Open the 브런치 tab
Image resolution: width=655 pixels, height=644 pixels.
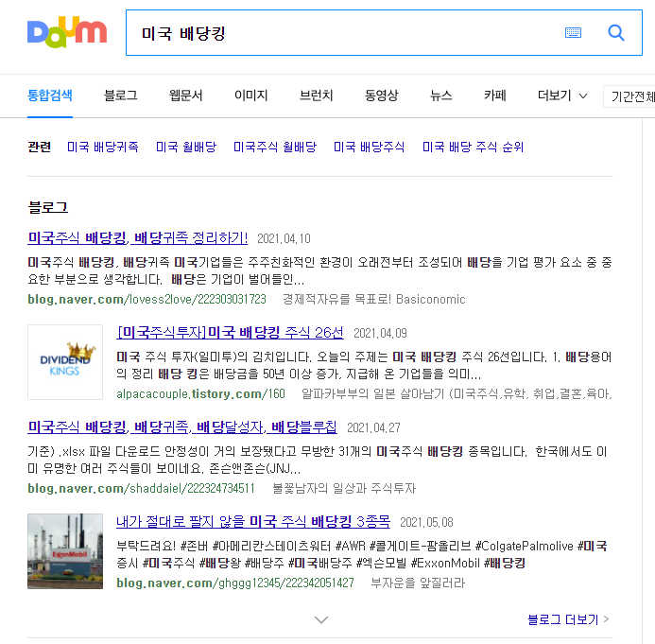(x=317, y=96)
